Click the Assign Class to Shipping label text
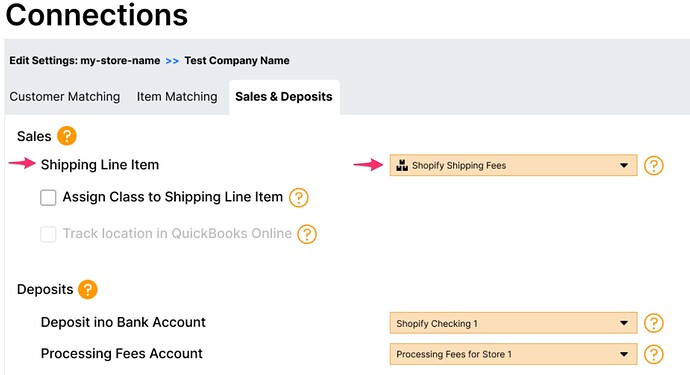Image resolution: width=690 pixels, height=375 pixels. [172, 197]
